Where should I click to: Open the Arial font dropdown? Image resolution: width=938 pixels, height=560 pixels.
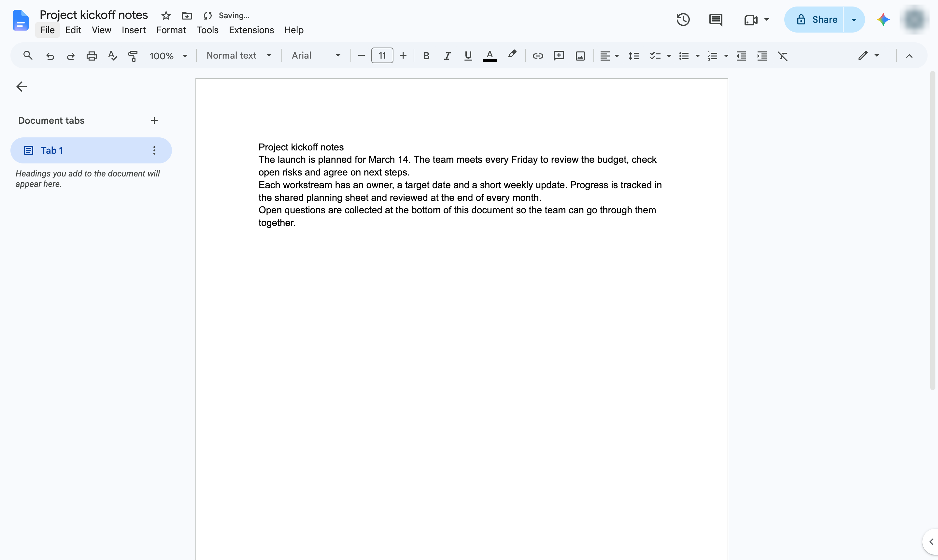click(316, 56)
